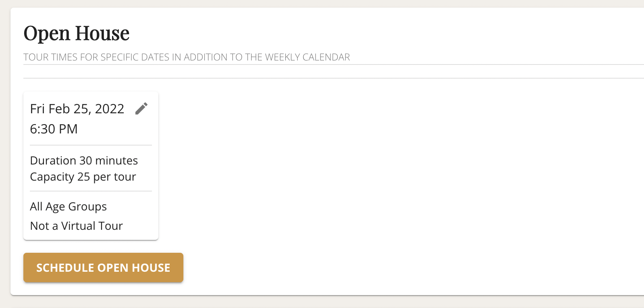Select the Fri Feb 25, 2022 date
The width and height of the screenshot is (644, 308).
(77, 109)
